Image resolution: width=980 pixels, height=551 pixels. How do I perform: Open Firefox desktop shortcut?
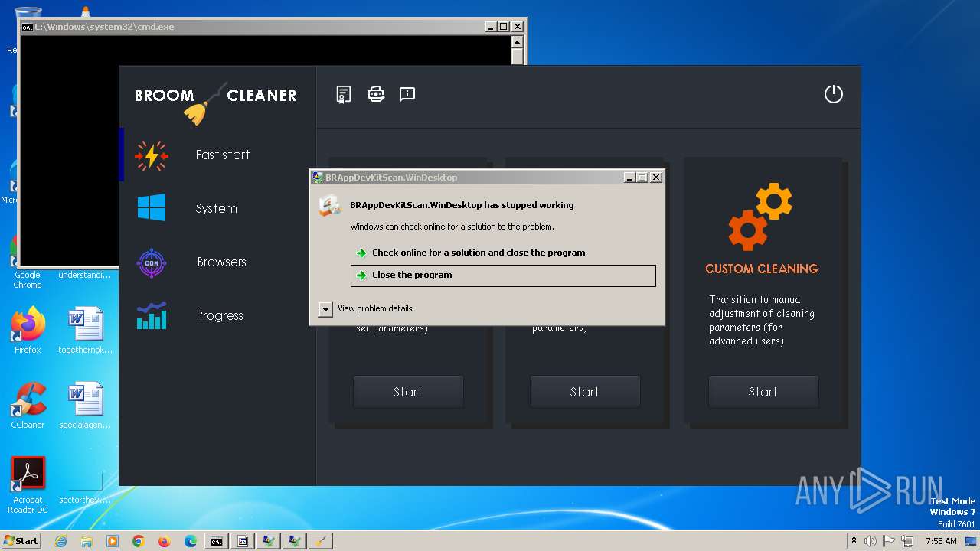(28, 331)
